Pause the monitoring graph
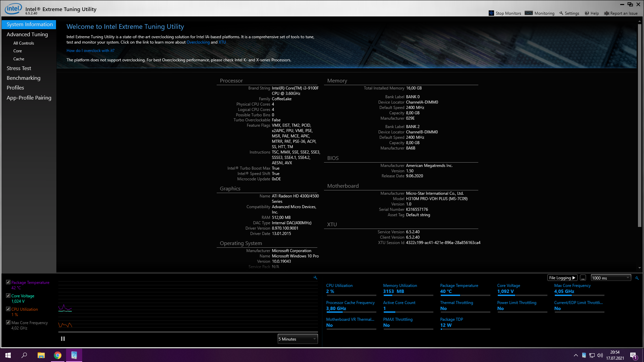 pyautogui.click(x=63, y=339)
